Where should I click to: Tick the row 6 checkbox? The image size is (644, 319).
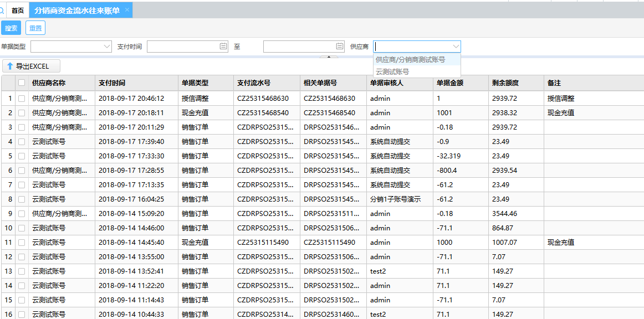pos(22,170)
